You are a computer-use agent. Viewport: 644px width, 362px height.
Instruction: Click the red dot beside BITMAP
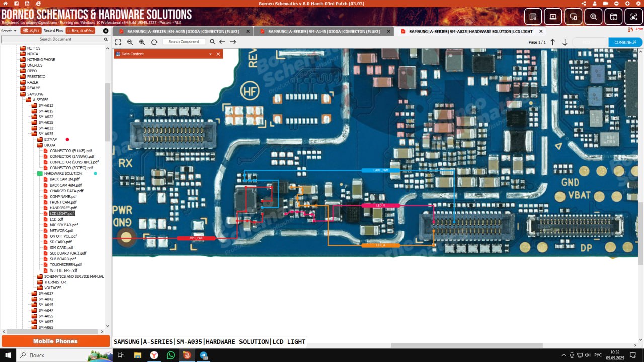point(67,140)
